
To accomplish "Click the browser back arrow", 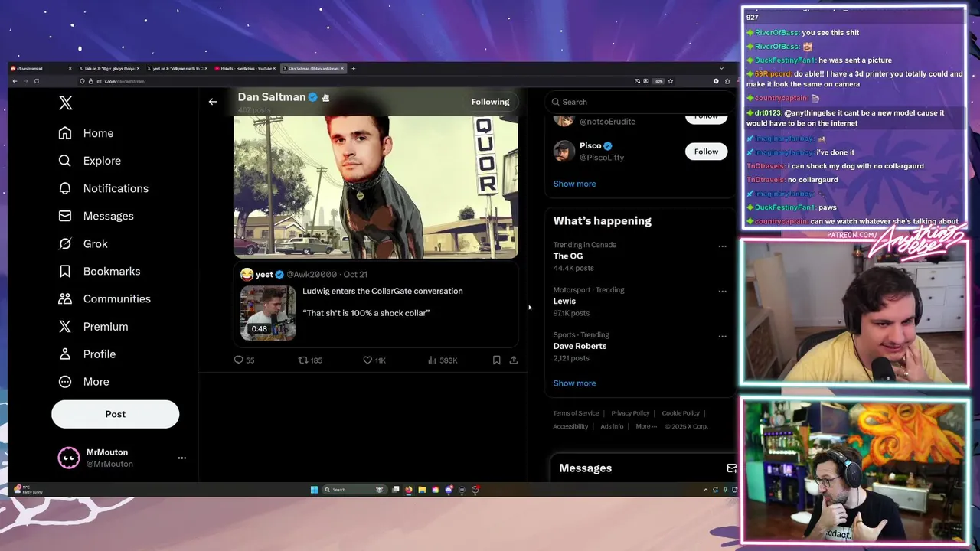I will (x=15, y=81).
